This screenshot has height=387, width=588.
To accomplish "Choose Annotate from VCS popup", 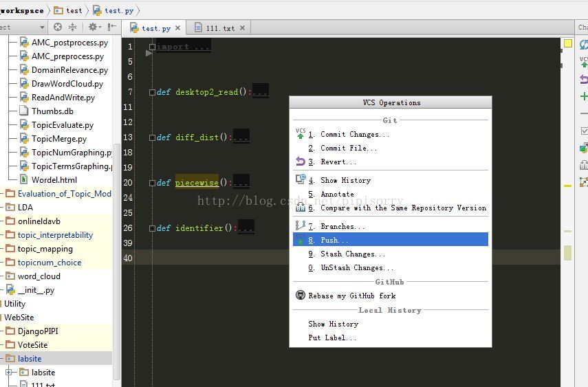I will [391, 195].
